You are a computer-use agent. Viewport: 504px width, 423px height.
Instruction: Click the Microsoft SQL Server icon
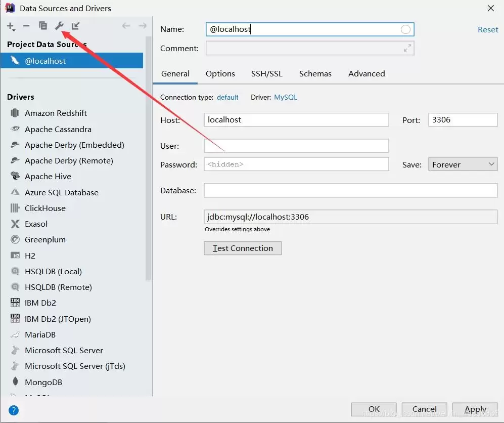(15, 350)
